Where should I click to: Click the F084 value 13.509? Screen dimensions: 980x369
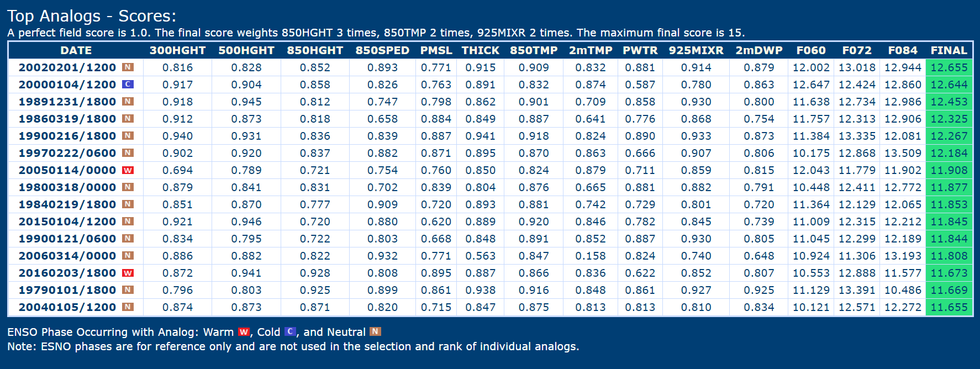[x=903, y=153]
